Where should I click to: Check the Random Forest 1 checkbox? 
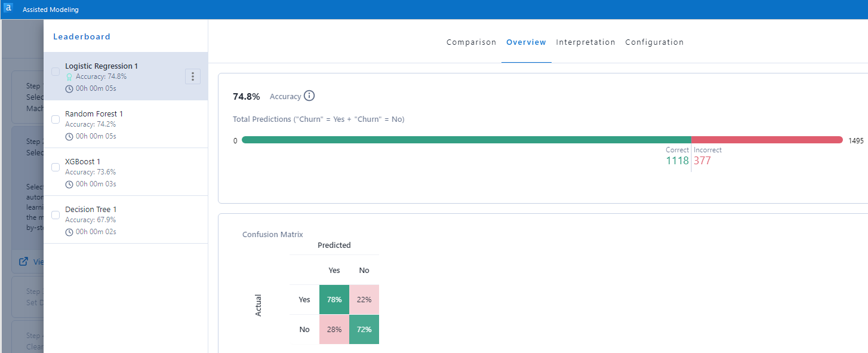(x=55, y=119)
